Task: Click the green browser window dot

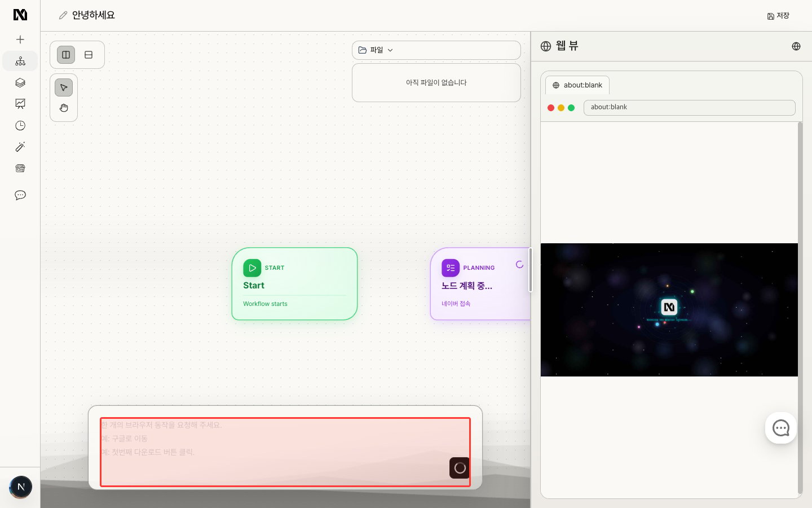Action: coord(571,108)
